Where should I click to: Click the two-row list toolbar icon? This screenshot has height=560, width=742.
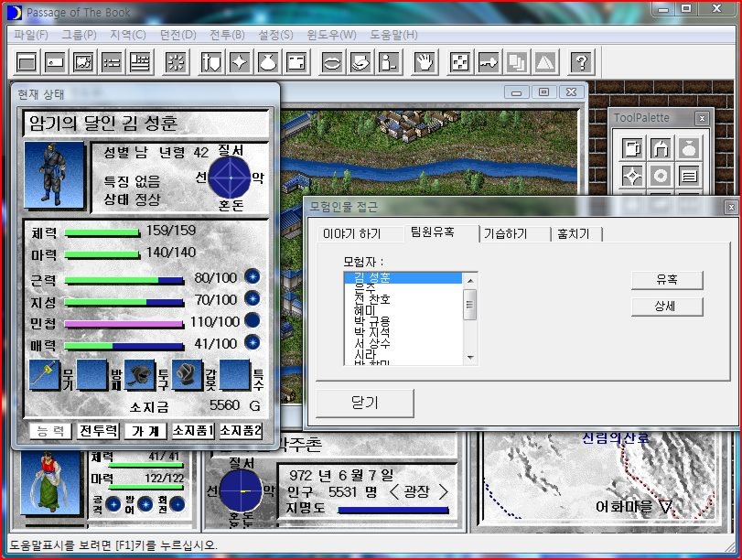click(112, 62)
